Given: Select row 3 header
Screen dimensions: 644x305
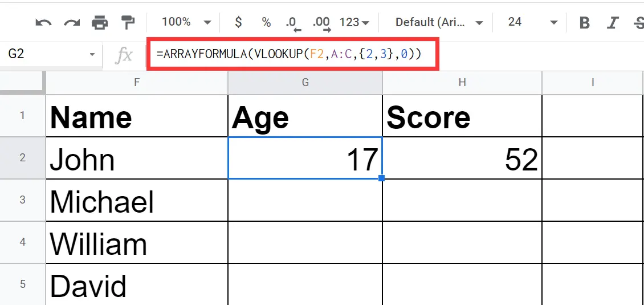Looking at the screenshot, I should point(23,200).
